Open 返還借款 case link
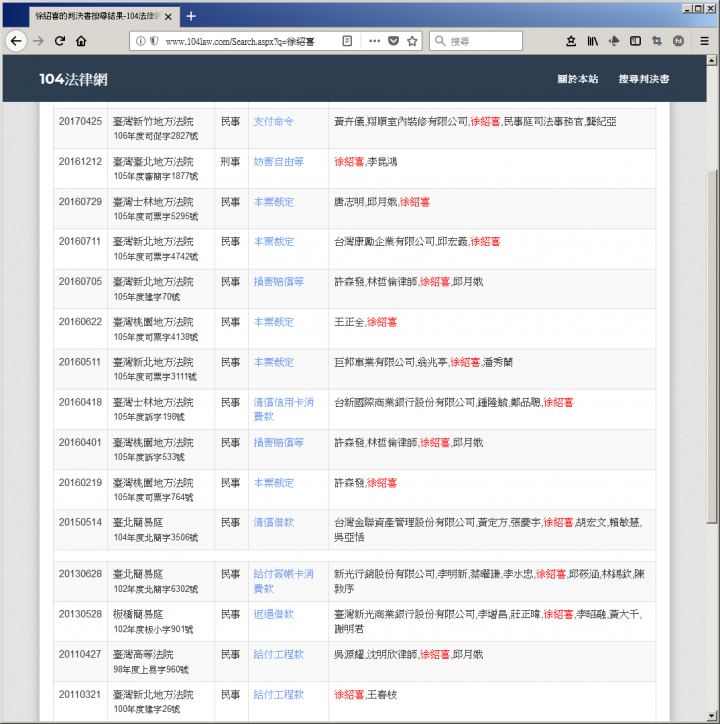The height and width of the screenshot is (724, 720). [x=273, y=614]
